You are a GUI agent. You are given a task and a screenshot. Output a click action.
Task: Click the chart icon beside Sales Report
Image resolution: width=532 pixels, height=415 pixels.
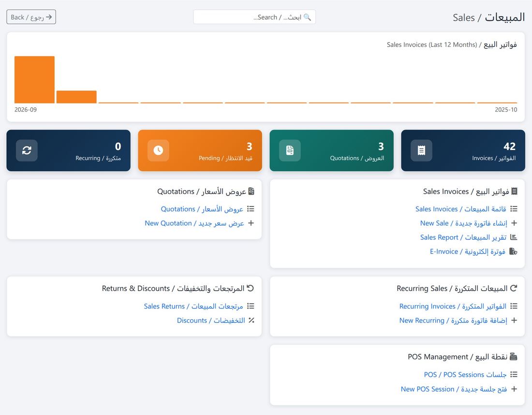pos(514,237)
